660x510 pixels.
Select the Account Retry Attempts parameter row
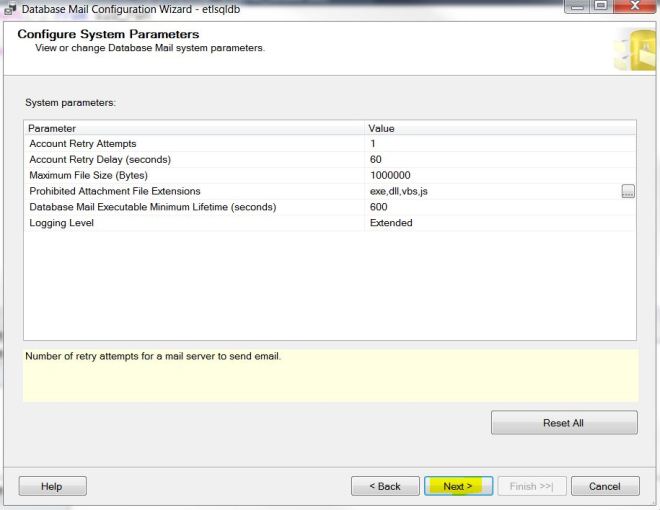point(195,144)
